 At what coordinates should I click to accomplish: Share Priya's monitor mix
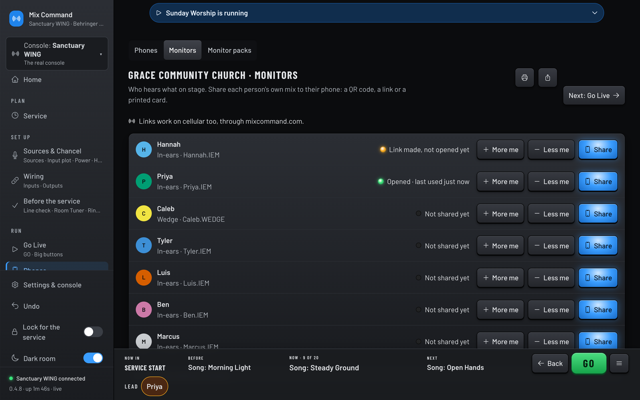[x=598, y=181]
